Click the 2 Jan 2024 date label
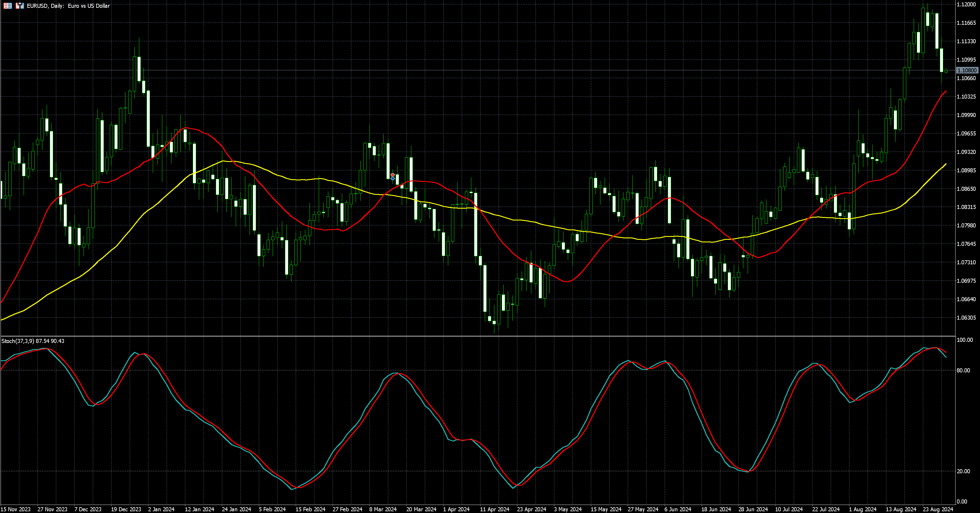980x513 pixels. (161, 509)
